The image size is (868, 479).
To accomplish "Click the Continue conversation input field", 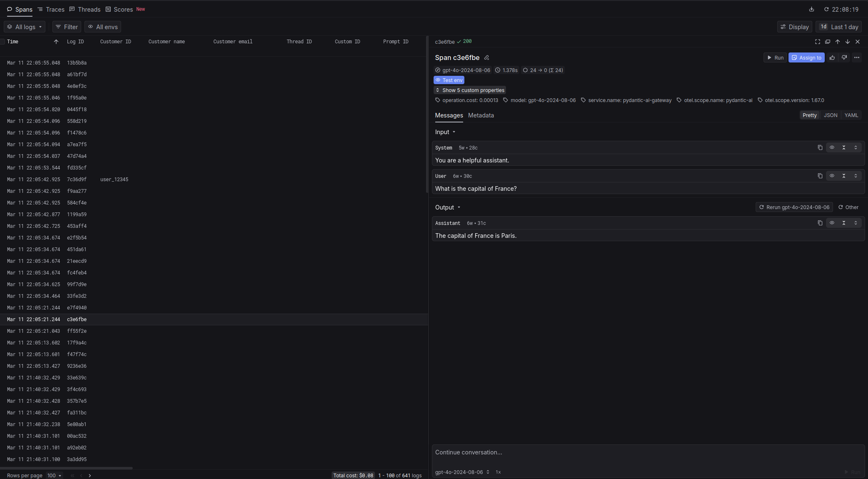I will 624,452.
